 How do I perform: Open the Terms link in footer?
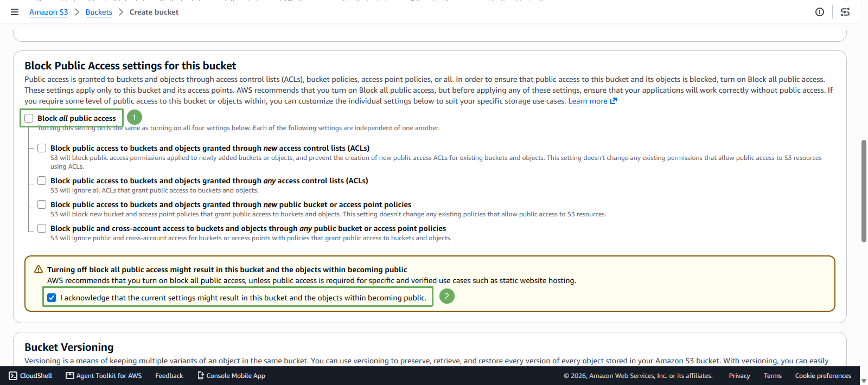(x=773, y=376)
